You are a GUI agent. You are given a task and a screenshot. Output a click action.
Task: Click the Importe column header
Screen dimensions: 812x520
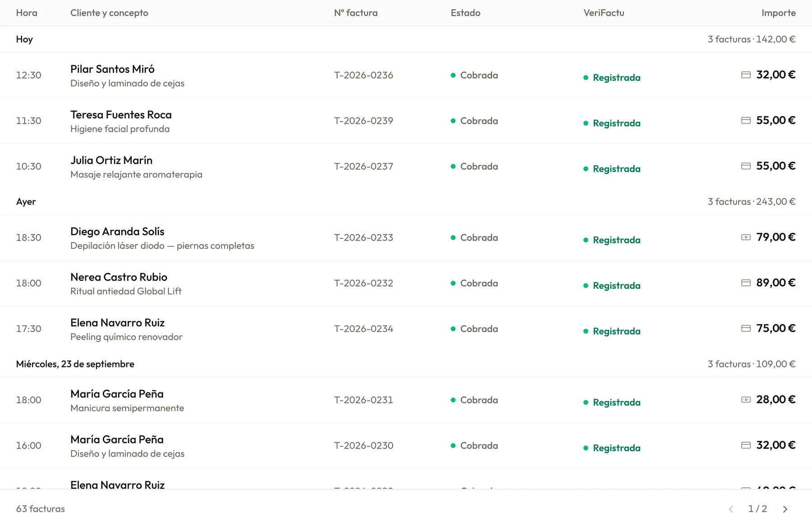(x=779, y=13)
